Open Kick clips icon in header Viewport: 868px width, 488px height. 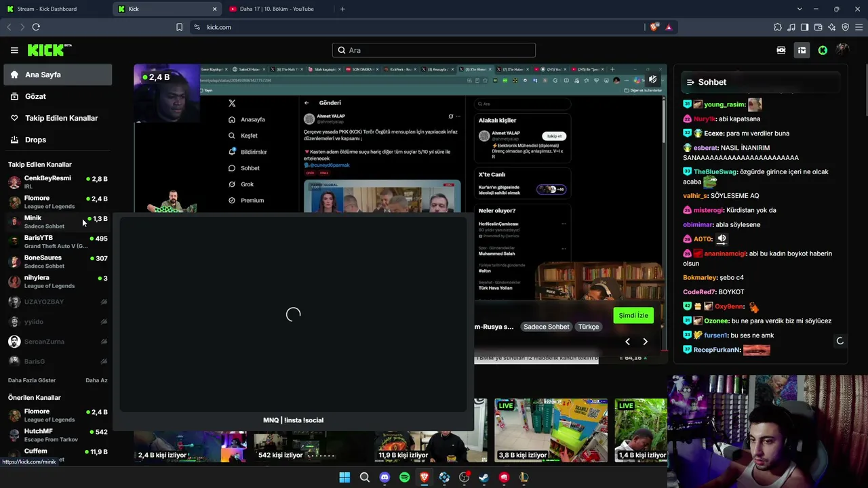(x=781, y=50)
